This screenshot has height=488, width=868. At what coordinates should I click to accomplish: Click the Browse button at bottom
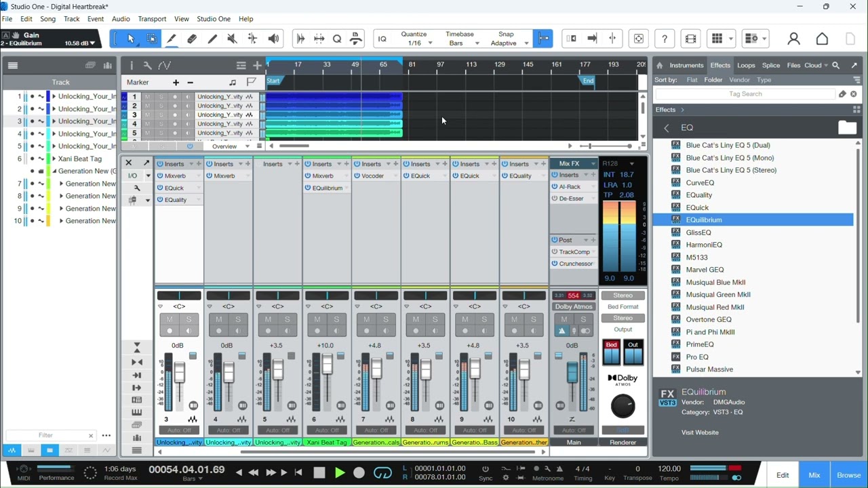(x=848, y=475)
